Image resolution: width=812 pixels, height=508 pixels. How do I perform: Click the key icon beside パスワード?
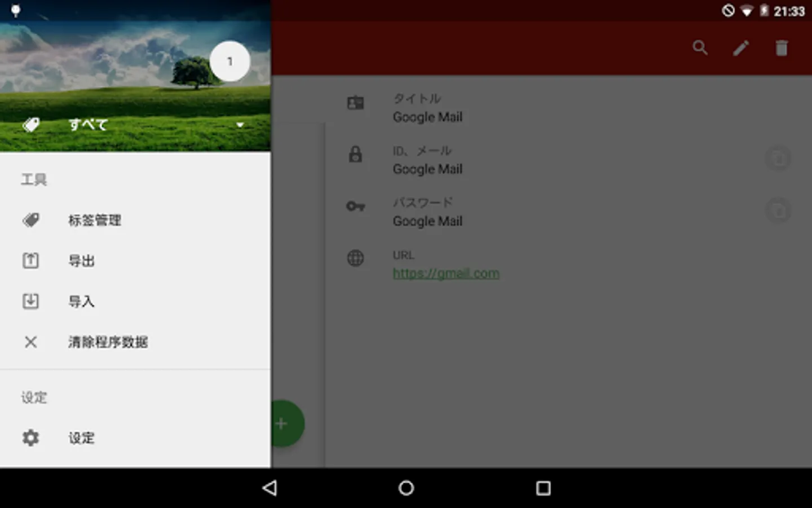coord(355,206)
